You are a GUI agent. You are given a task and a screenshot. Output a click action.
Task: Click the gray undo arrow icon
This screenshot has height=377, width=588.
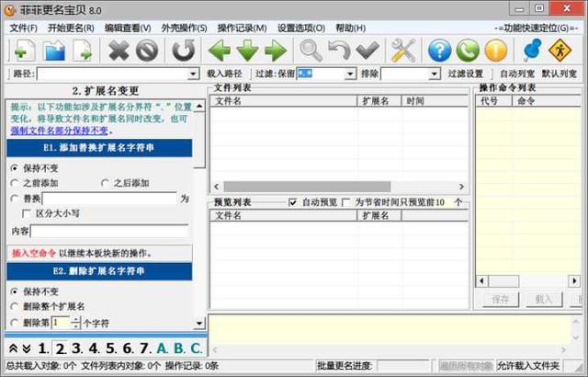(339, 51)
